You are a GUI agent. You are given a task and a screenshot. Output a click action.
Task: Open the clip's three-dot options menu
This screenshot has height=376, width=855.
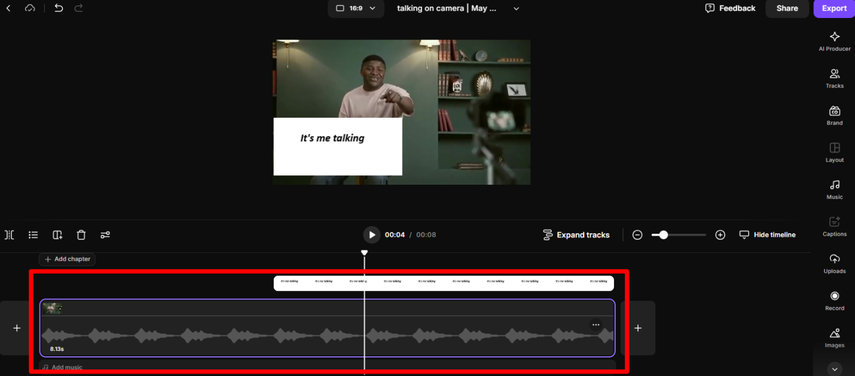(x=595, y=325)
